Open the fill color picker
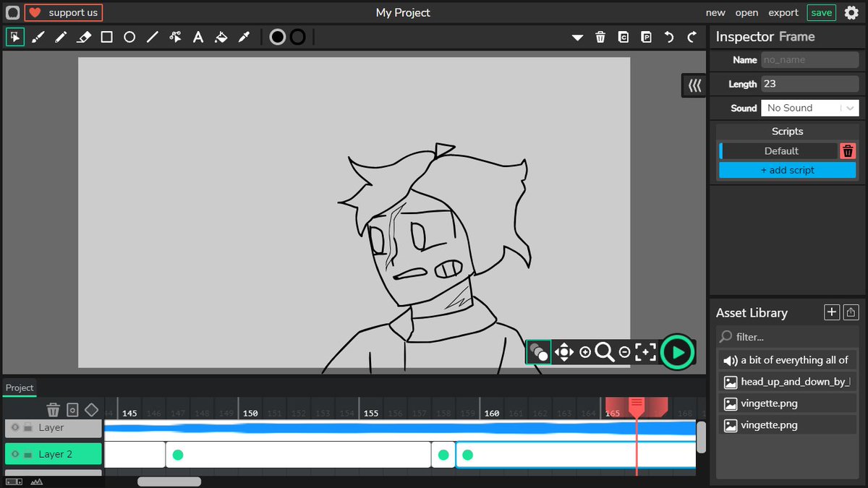 tap(278, 37)
